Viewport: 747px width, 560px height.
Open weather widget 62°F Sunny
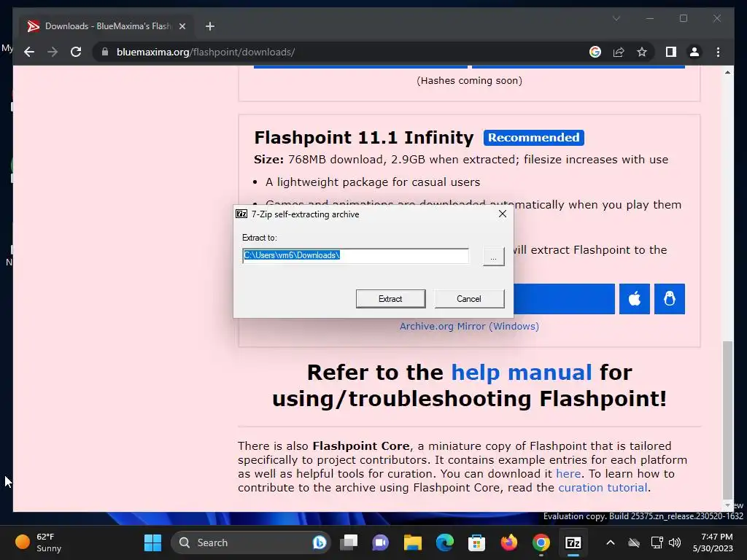(39, 542)
